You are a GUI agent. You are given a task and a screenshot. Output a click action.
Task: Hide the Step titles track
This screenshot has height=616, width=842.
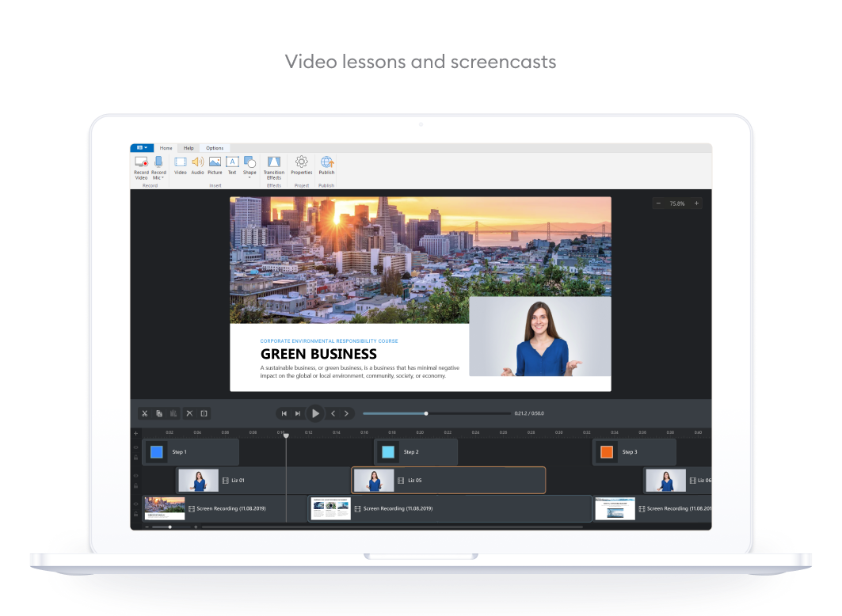(x=136, y=447)
